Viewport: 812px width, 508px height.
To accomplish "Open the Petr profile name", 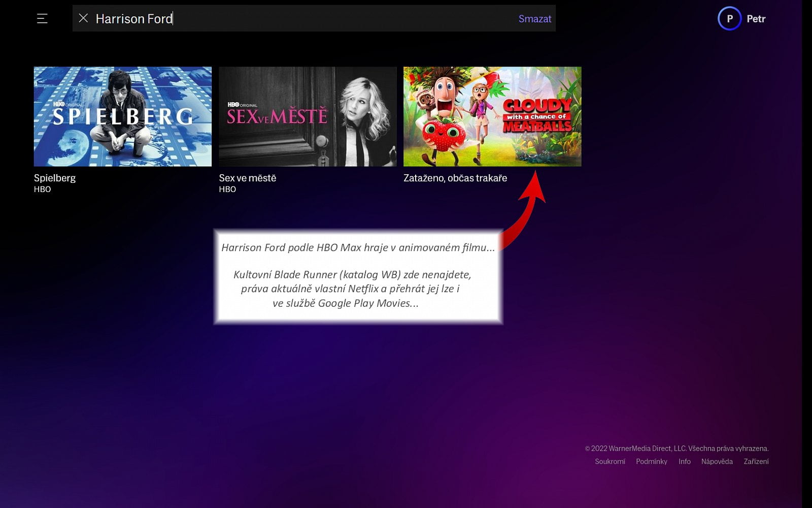I will (756, 19).
